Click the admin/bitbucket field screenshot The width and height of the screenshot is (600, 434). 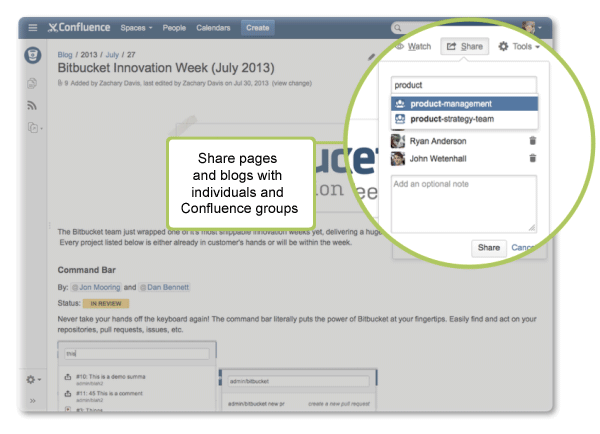299,381
